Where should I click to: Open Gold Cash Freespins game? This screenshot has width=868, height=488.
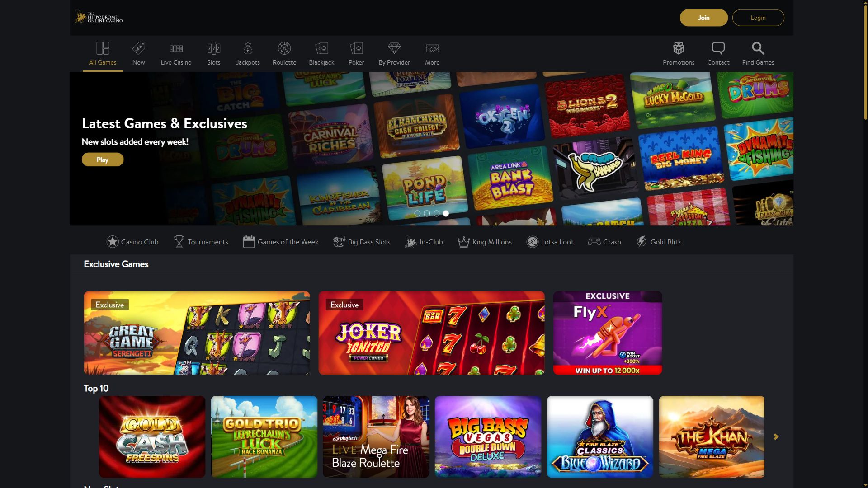pyautogui.click(x=152, y=436)
